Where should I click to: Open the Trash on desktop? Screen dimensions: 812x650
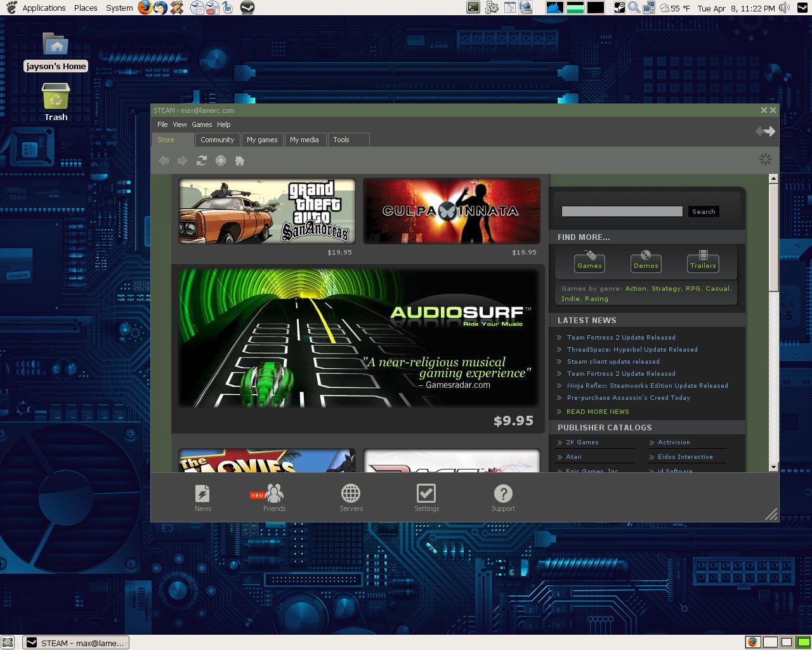pyautogui.click(x=56, y=102)
